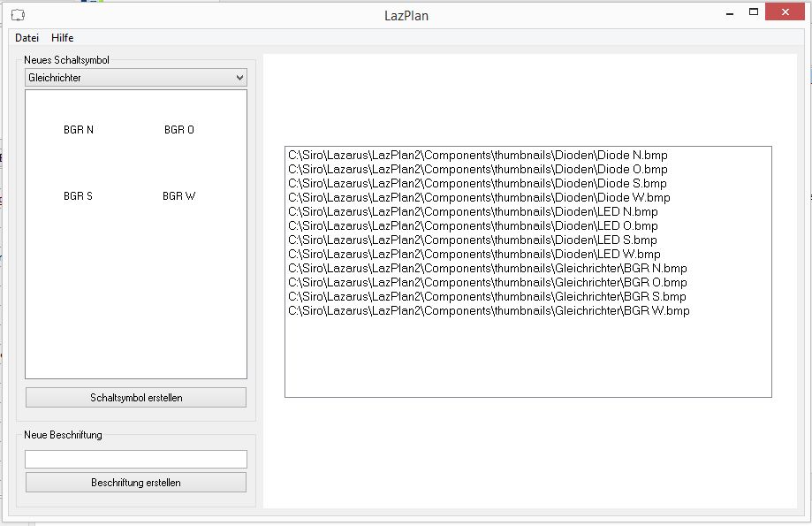Screen dimensions: 812x526
Task: Focus the Neue Beschriftung text field
Action: click(136, 459)
